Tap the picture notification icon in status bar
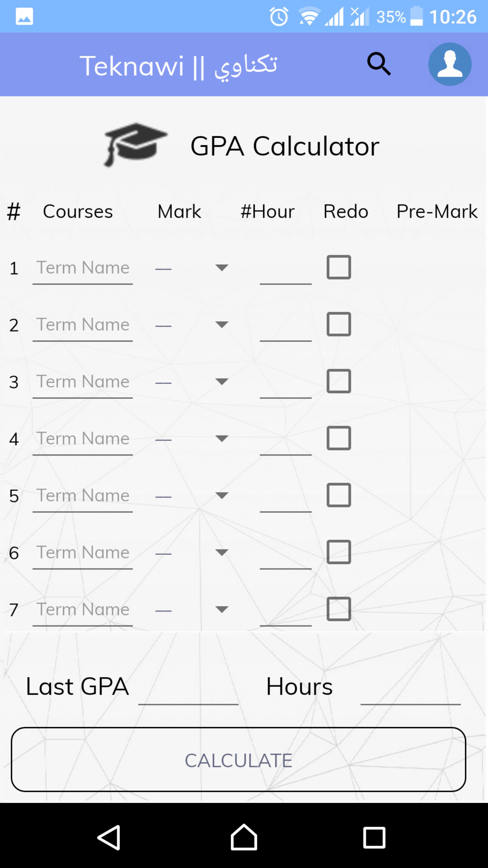The image size is (488, 868). coord(24,17)
